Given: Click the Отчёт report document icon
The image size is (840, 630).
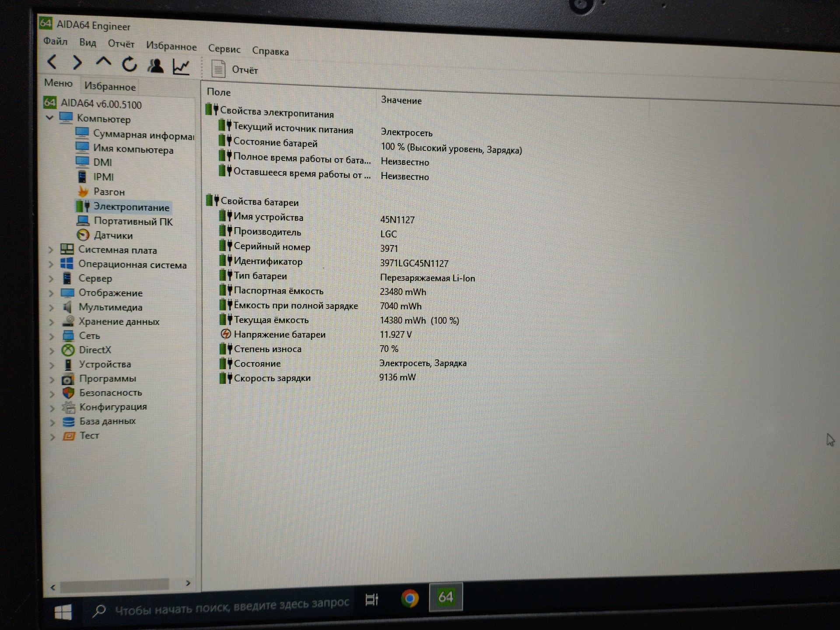Looking at the screenshot, I should coord(218,69).
